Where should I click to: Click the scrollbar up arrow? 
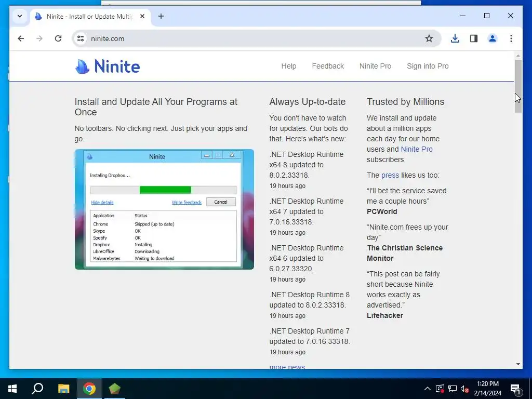(518, 55)
